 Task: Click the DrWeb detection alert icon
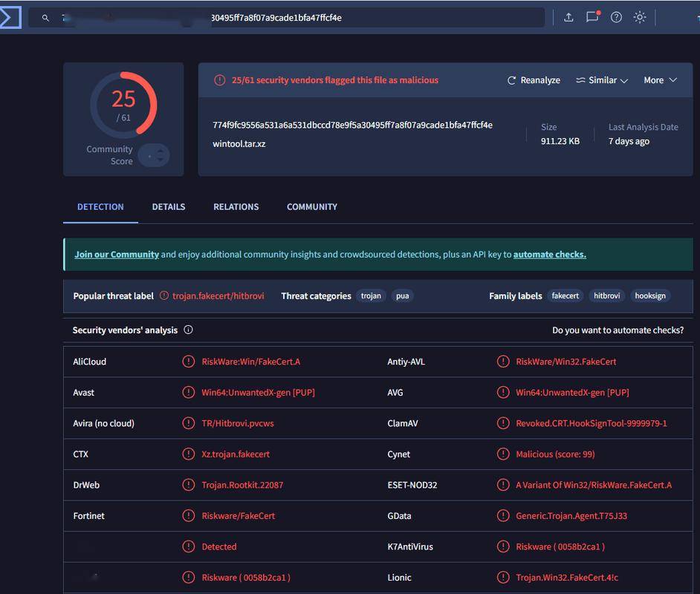(x=189, y=485)
